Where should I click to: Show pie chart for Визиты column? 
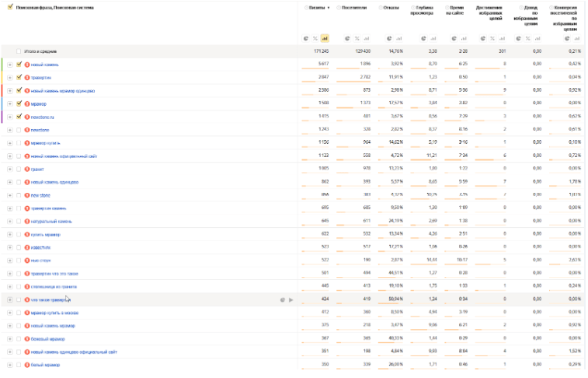point(305,38)
